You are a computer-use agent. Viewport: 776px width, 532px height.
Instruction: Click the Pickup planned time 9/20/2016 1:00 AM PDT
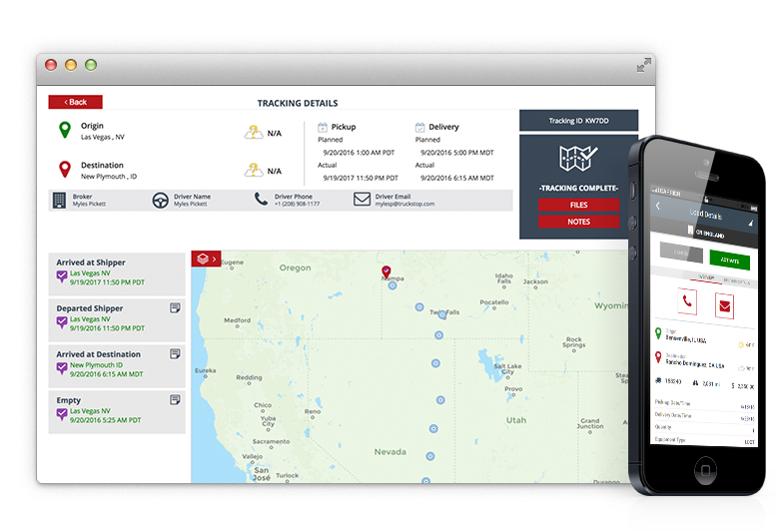[359, 153]
